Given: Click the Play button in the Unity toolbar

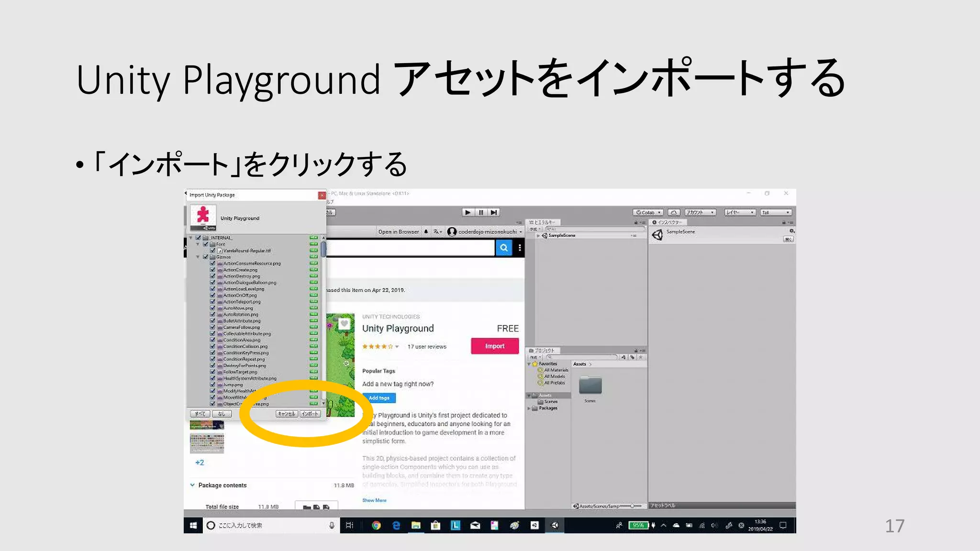Looking at the screenshot, I should coord(468,212).
